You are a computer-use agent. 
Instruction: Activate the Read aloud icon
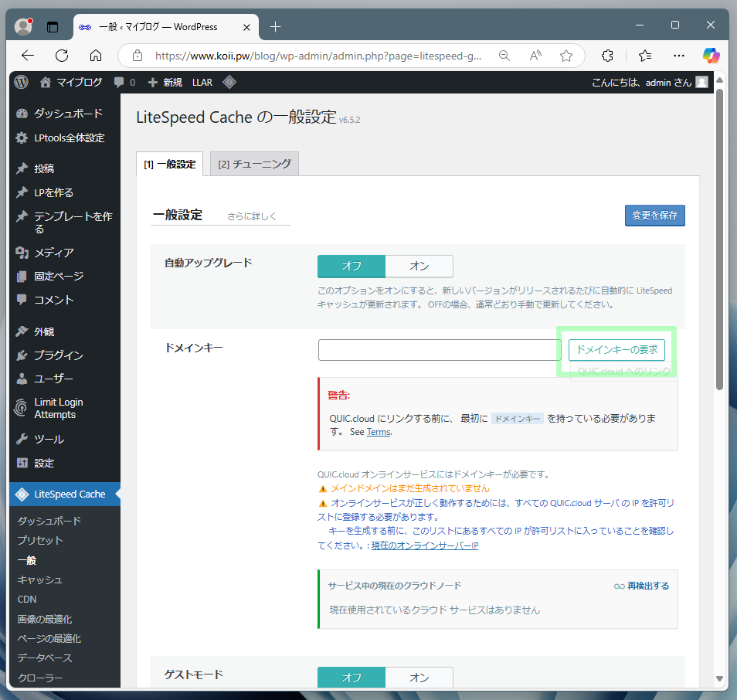pos(535,56)
